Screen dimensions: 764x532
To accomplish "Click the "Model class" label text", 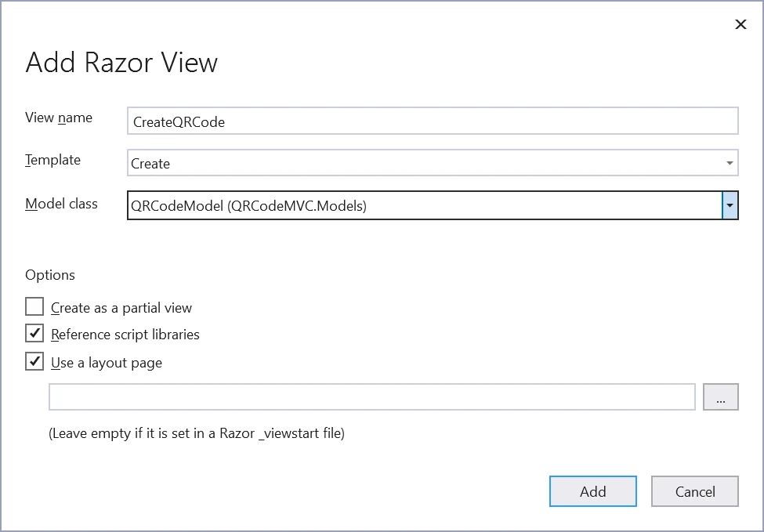I will (x=61, y=204).
